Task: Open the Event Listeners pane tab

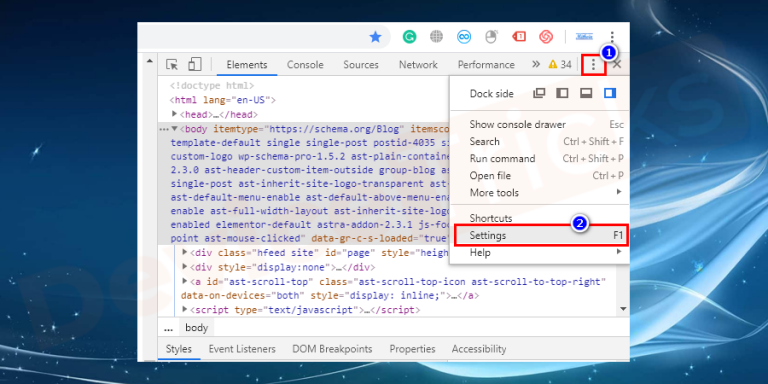Action: click(242, 349)
